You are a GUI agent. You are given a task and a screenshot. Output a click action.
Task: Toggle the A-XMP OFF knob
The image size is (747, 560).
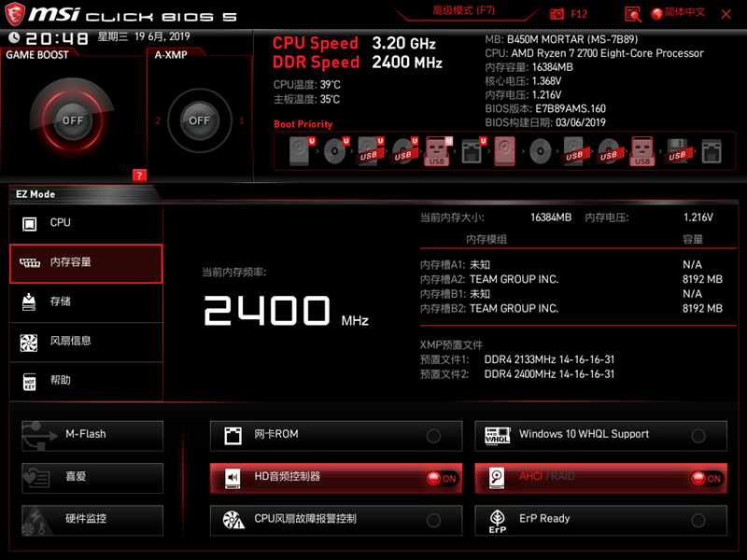click(199, 120)
